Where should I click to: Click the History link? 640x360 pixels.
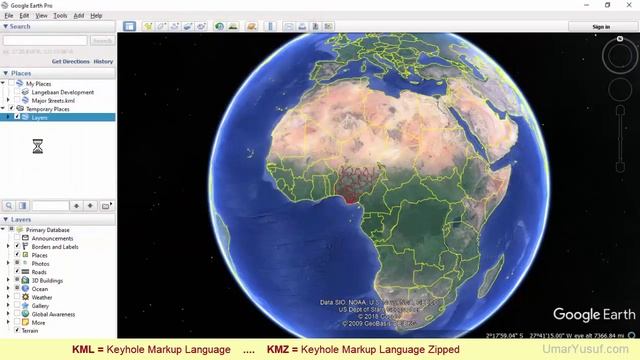(103, 61)
